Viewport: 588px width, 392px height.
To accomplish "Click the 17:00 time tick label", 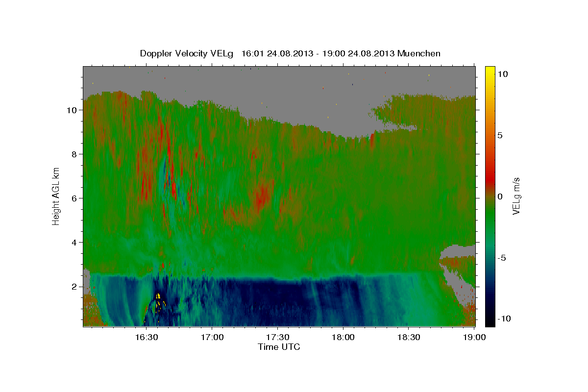I will (x=212, y=338).
